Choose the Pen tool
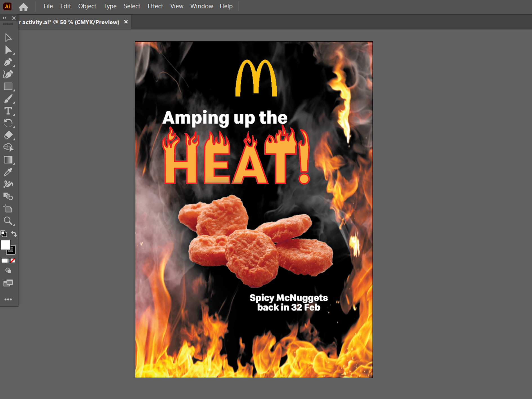The image size is (532, 399). coord(8,62)
